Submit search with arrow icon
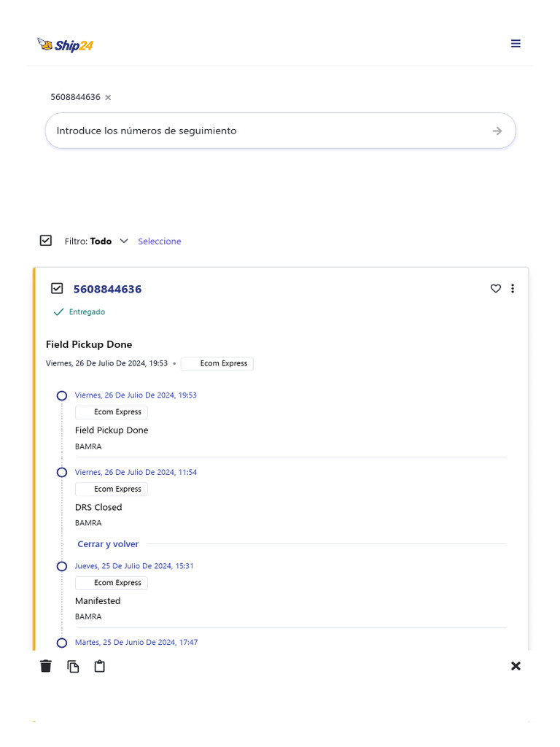 [x=497, y=131]
